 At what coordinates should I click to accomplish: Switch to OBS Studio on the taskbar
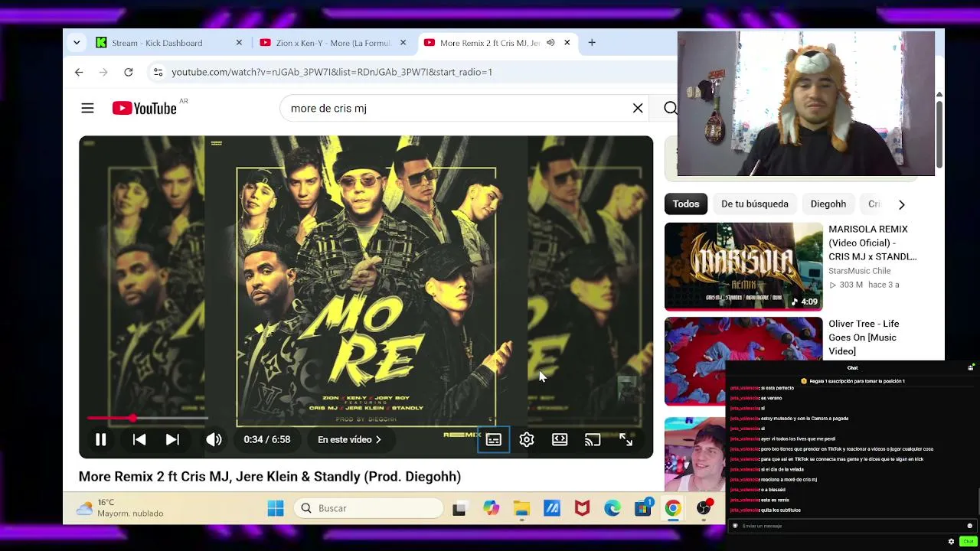[704, 508]
